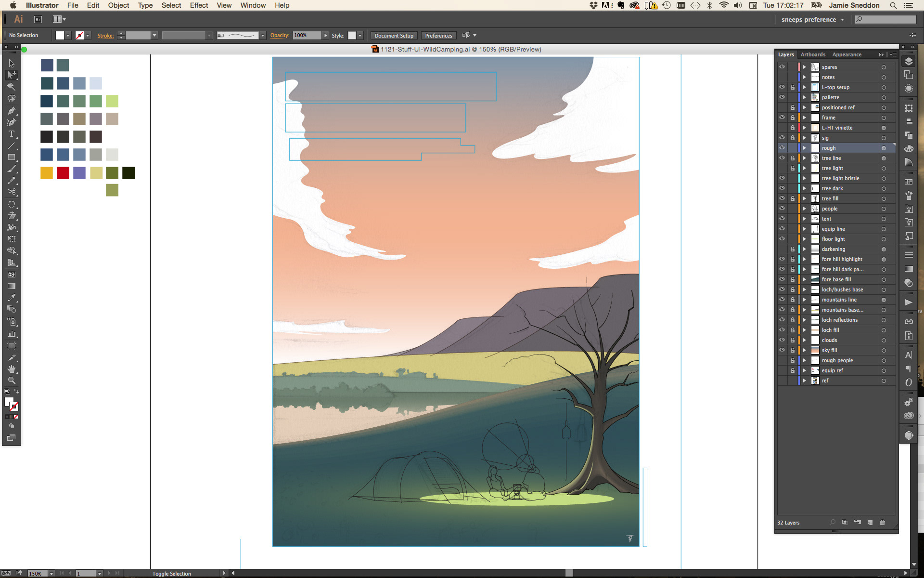Click the Document Setup button
This screenshot has height=578, width=924.
tap(394, 36)
